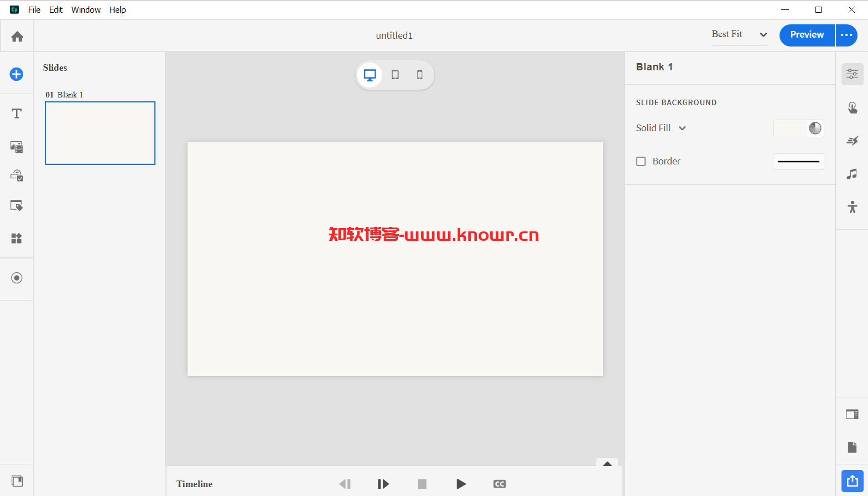Open Visual Properties panel icon
The image size is (868, 496).
click(852, 74)
